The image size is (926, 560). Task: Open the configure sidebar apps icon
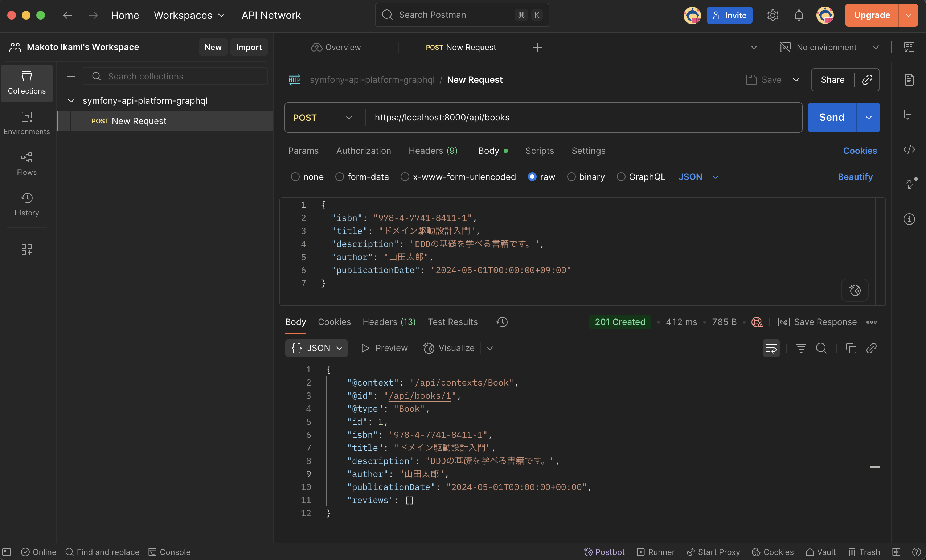point(27,250)
